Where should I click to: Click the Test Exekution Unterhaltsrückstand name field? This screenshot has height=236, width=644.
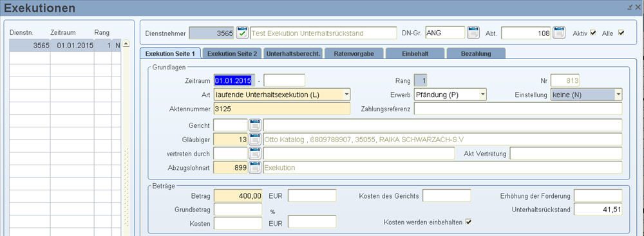323,33
